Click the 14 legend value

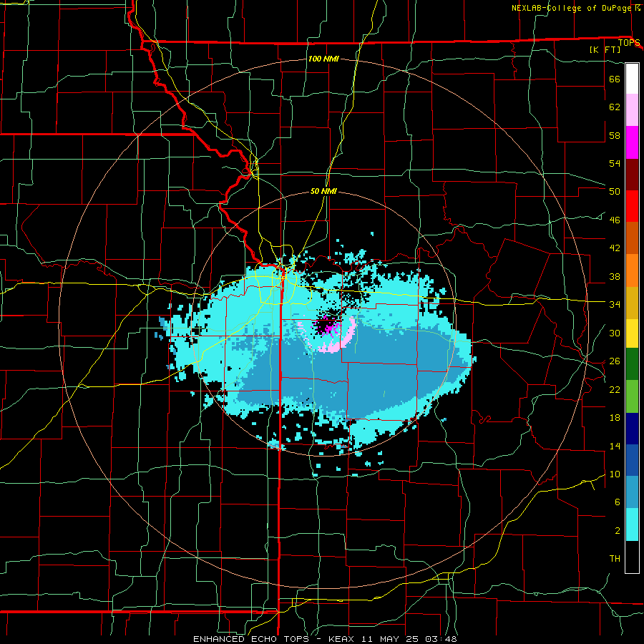(615, 446)
